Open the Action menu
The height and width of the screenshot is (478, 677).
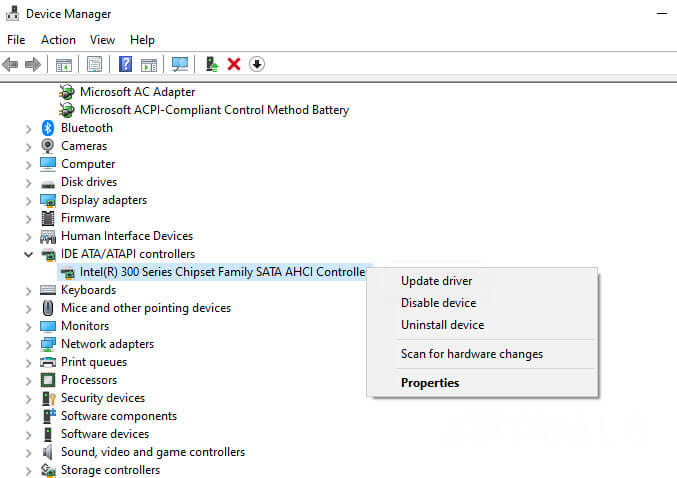pyautogui.click(x=58, y=40)
